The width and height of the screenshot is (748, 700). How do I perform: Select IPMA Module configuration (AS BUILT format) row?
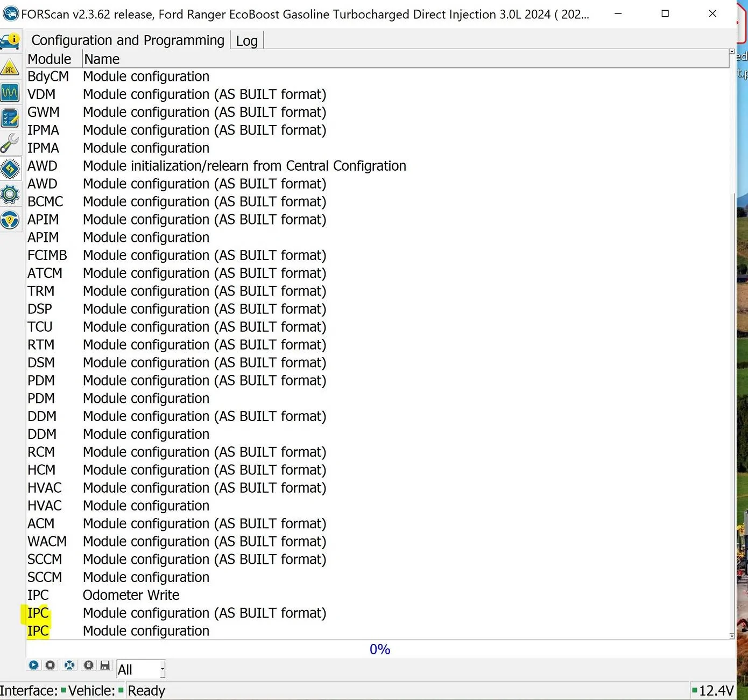tap(377, 130)
